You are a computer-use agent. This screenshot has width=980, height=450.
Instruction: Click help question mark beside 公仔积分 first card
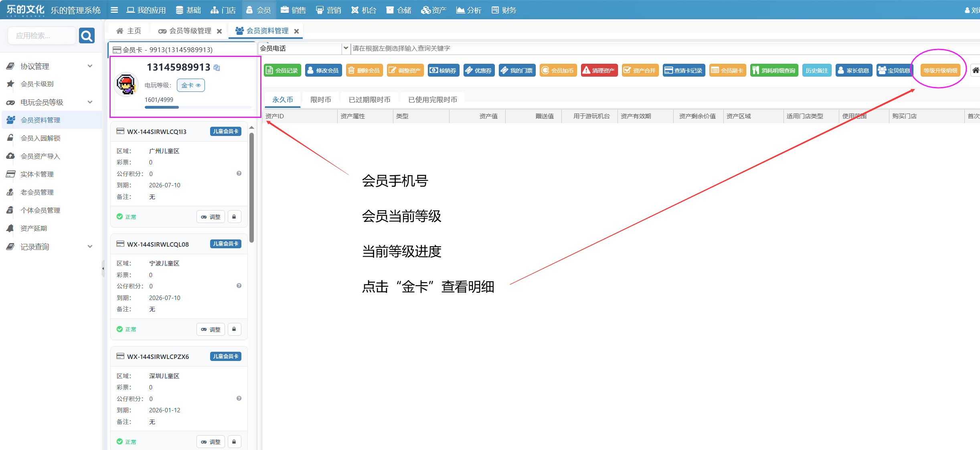tap(239, 174)
